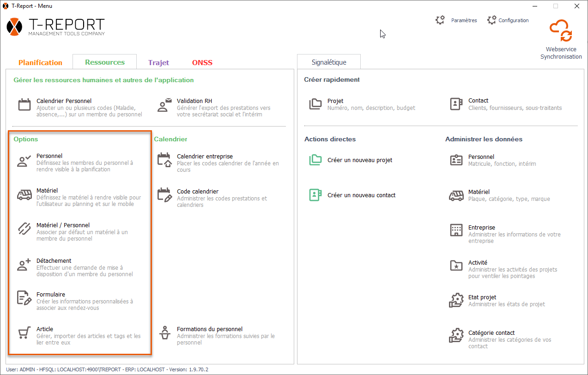Viewport: 588px width, 375px height.
Task: Open the Détachement add-person icon
Action: 24,265
